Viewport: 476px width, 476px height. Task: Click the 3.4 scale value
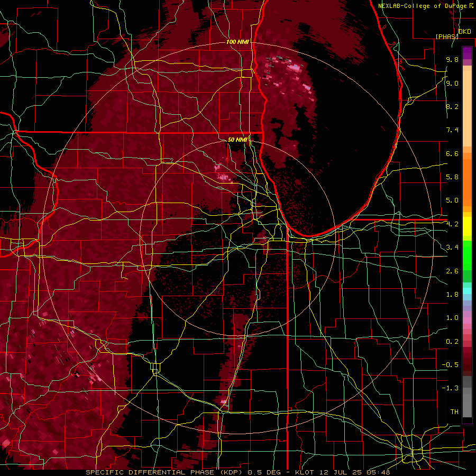click(452, 248)
